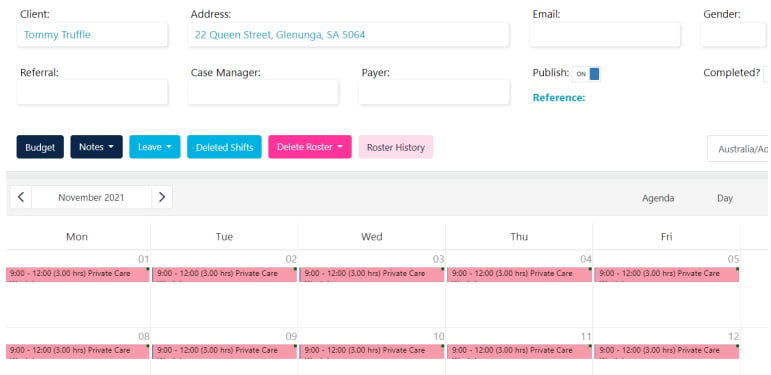Open the Private Care shift on Monday 08
The image size is (771, 375).
point(77,351)
